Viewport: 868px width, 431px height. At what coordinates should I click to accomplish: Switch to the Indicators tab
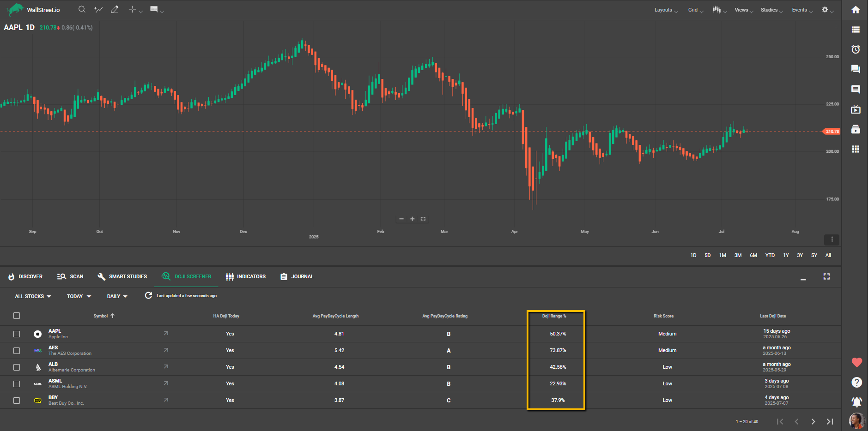(x=246, y=276)
